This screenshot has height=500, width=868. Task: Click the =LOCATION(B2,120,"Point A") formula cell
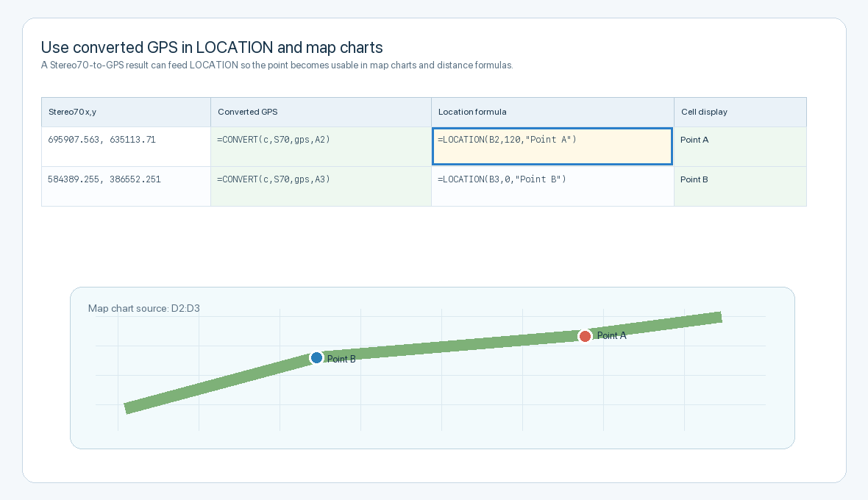(x=552, y=146)
